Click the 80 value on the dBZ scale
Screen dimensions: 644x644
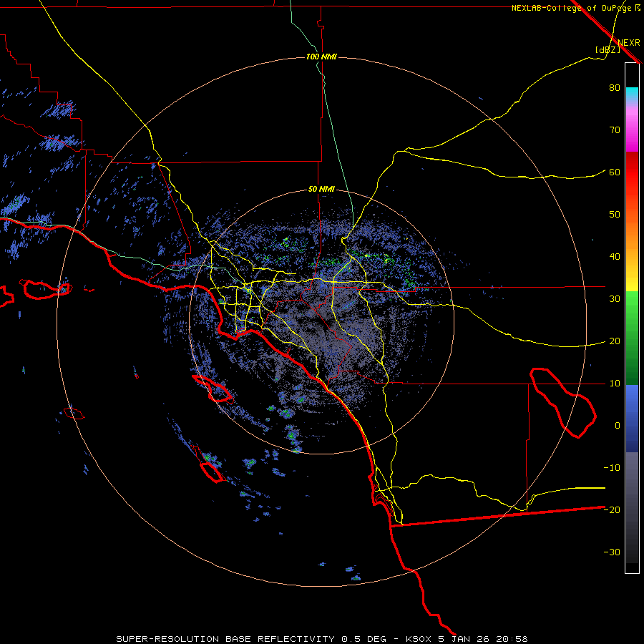[x=615, y=88]
